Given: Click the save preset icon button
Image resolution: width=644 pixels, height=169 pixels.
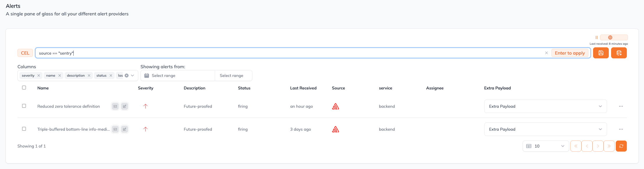Looking at the screenshot, I should pos(601,53).
